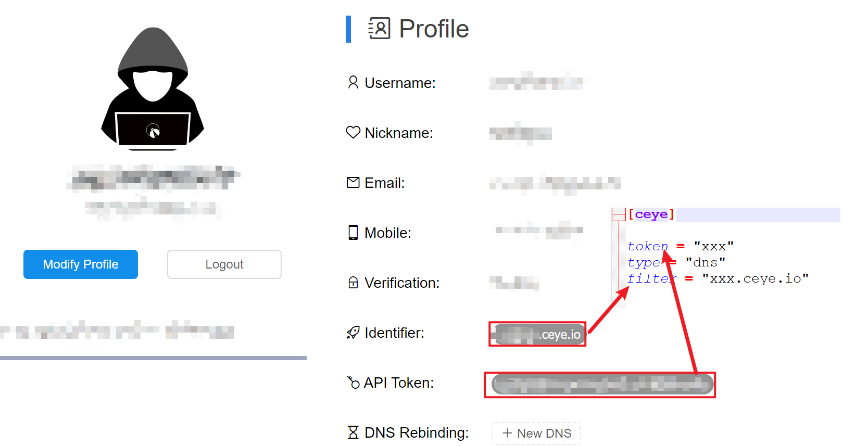This screenshot has height=446, width=868.
Task: Click the DNS Rebinding hourglass icon
Action: (x=353, y=432)
